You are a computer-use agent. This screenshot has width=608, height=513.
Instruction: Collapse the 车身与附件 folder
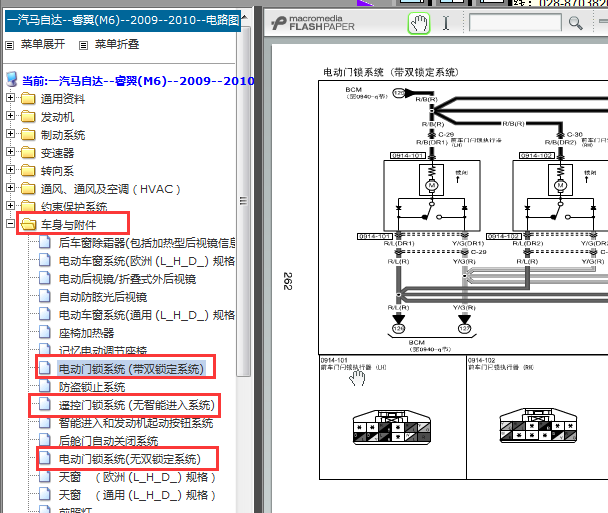(10, 224)
